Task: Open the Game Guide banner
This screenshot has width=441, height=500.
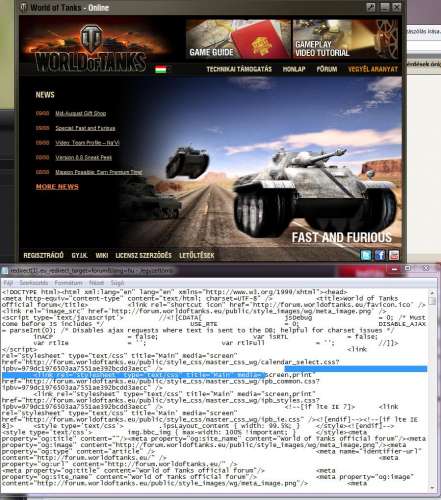Action: 238,39
